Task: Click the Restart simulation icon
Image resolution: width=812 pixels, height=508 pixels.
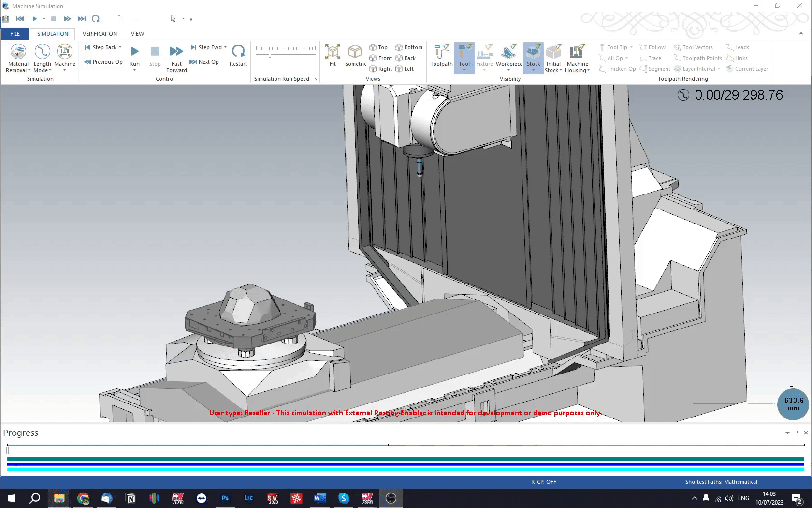Action: coord(238,51)
